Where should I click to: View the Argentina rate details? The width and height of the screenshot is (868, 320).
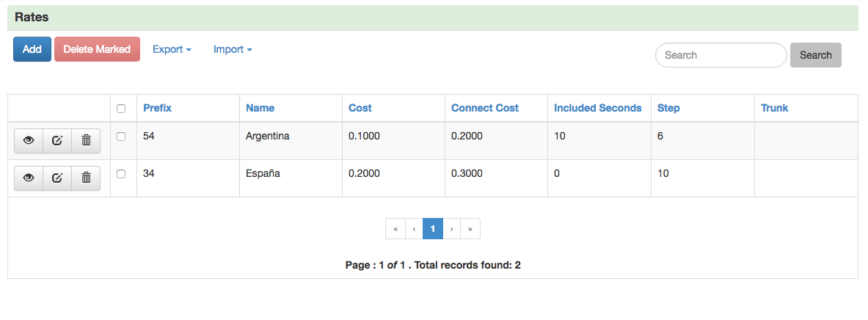click(x=29, y=140)
